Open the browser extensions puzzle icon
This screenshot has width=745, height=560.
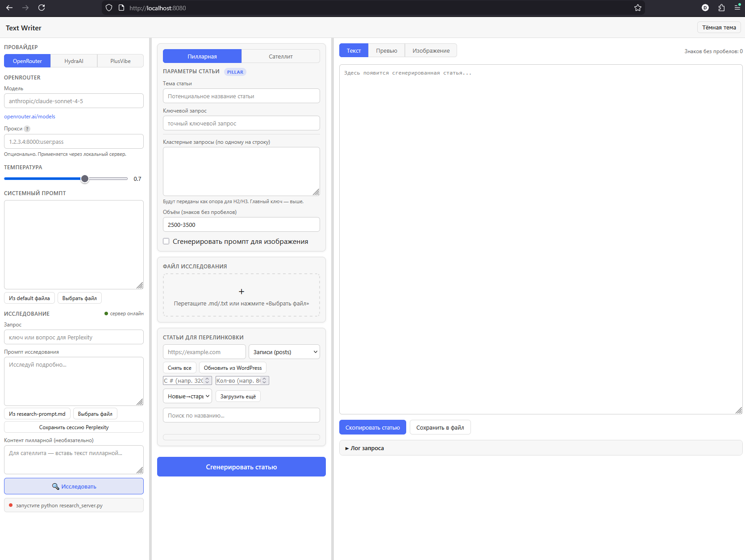[x=721, y=8]
